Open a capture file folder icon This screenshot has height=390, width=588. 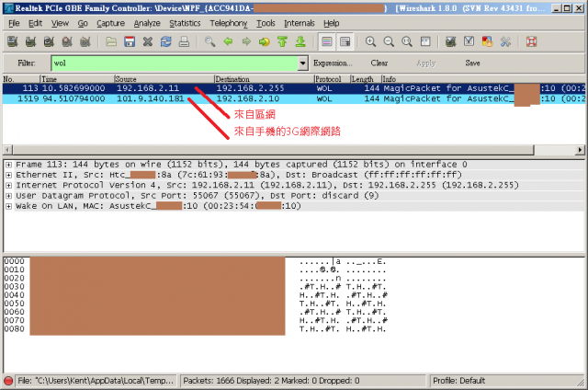tap(111, 41)
